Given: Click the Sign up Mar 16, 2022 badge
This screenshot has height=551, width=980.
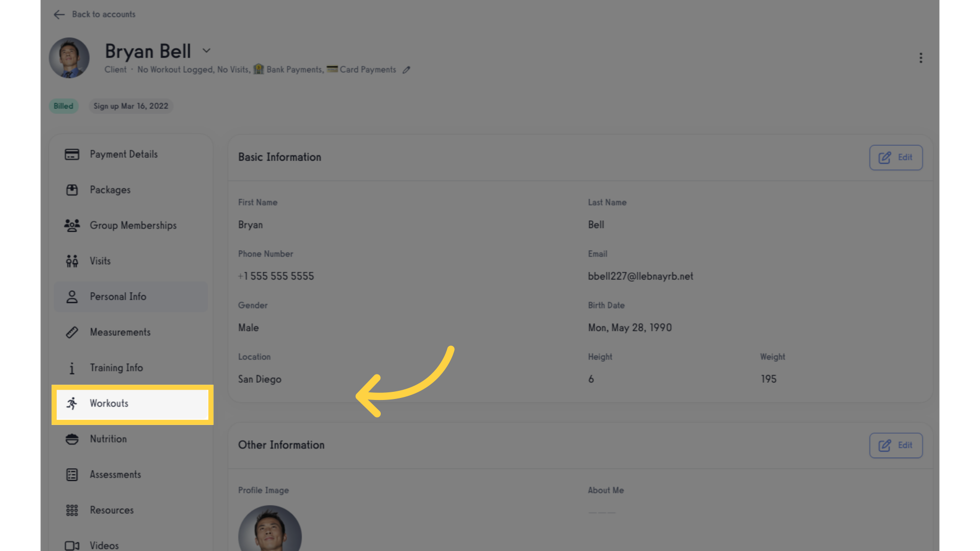Looking at the screenshot, I should coord(131,106).
